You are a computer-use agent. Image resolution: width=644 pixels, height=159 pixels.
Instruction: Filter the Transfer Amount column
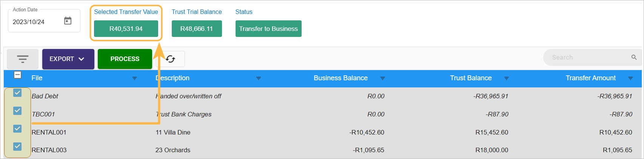(630, 78)
